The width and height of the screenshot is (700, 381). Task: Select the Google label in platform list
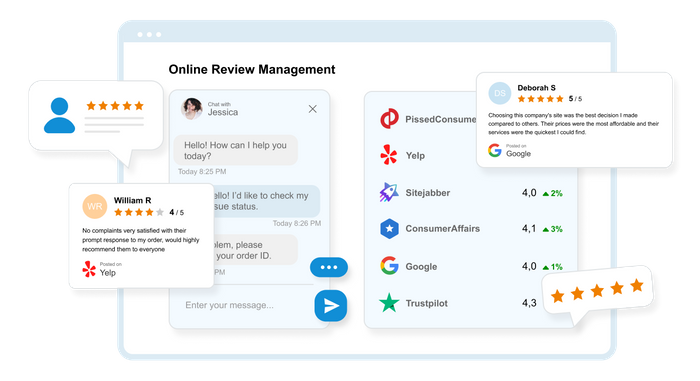421,267
